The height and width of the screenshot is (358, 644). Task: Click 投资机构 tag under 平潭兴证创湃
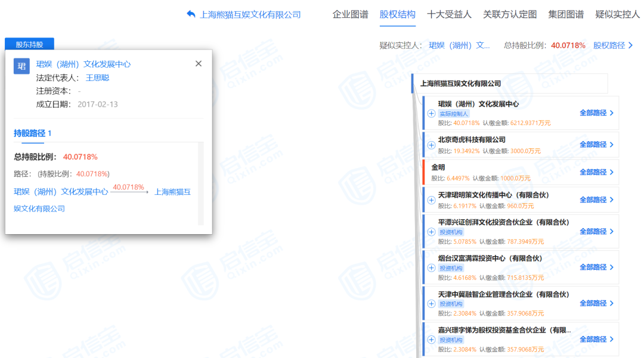pos(451,232)
